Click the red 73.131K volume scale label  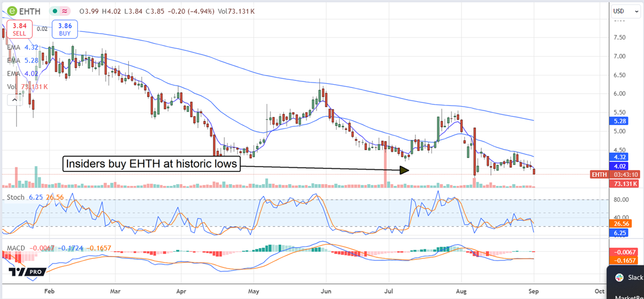624,184
